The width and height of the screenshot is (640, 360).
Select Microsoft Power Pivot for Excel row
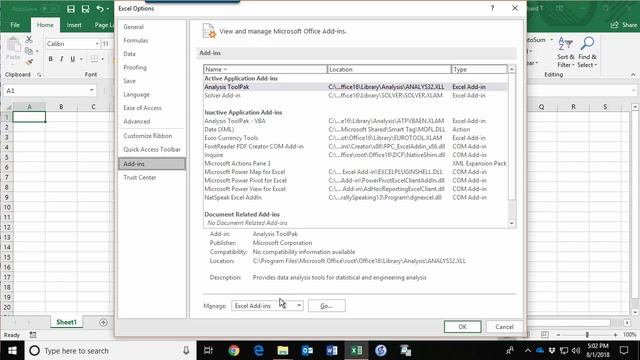(356, 180)
